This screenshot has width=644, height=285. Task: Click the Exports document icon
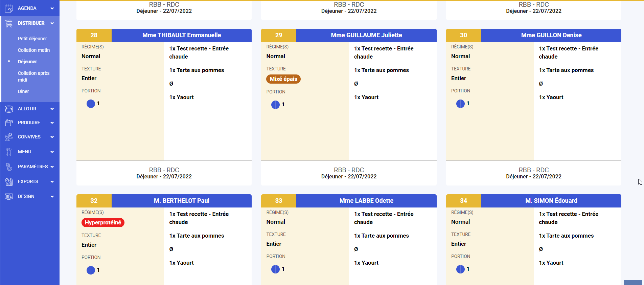[9, 182]
